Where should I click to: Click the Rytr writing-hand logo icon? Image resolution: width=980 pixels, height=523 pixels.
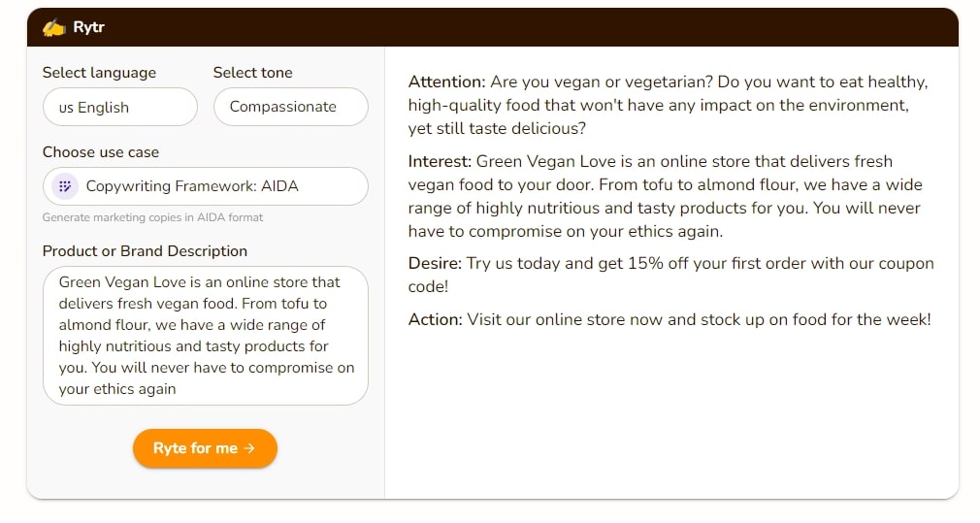[x=53, y=27]
